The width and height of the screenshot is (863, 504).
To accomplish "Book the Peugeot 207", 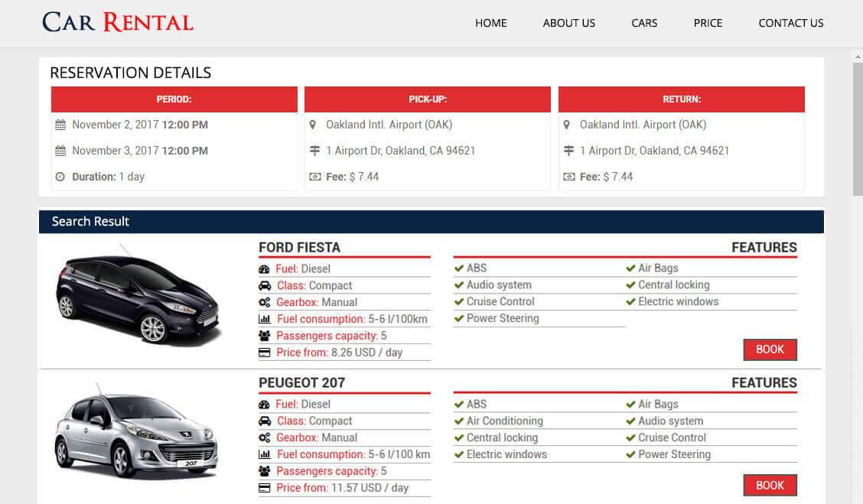I will (770, 486).
